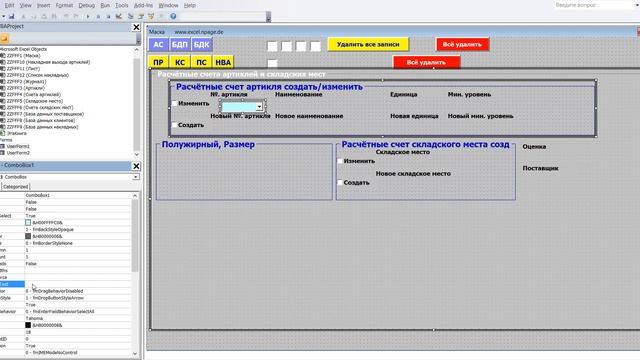Image resolution: width=640 pixels, height=360 pixels.
Task: Select ZZFFF10 (Накладная выхода артиклей) item
Action: pyautogui.click(x=48, y=62)
